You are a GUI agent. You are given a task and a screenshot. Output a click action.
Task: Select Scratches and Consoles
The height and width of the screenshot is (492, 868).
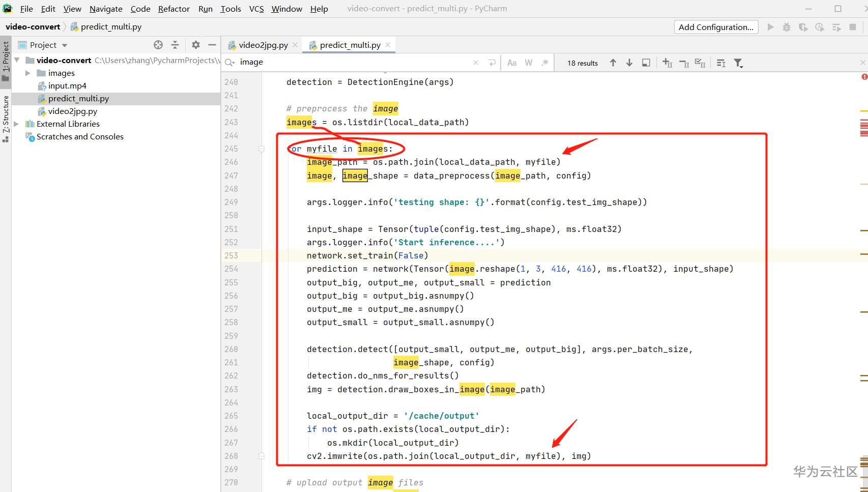pos(80,136)
